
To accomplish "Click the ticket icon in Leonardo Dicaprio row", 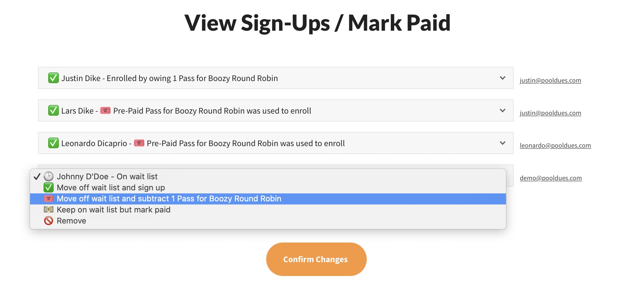I will (139, 143).
